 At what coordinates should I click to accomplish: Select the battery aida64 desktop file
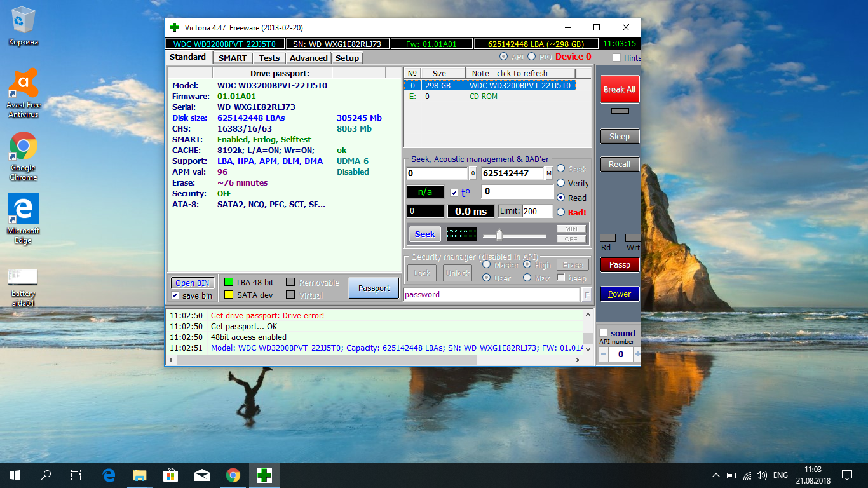tap(24, 287)
